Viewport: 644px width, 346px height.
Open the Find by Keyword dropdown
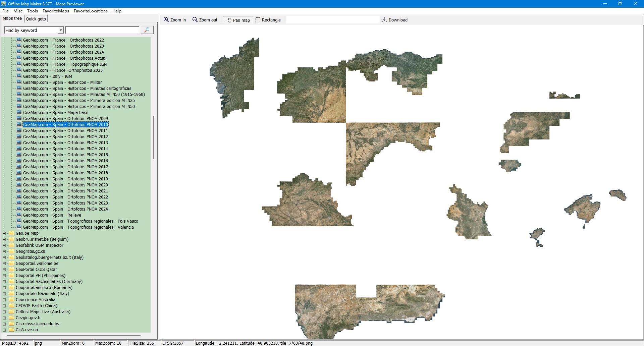point(61,30)
